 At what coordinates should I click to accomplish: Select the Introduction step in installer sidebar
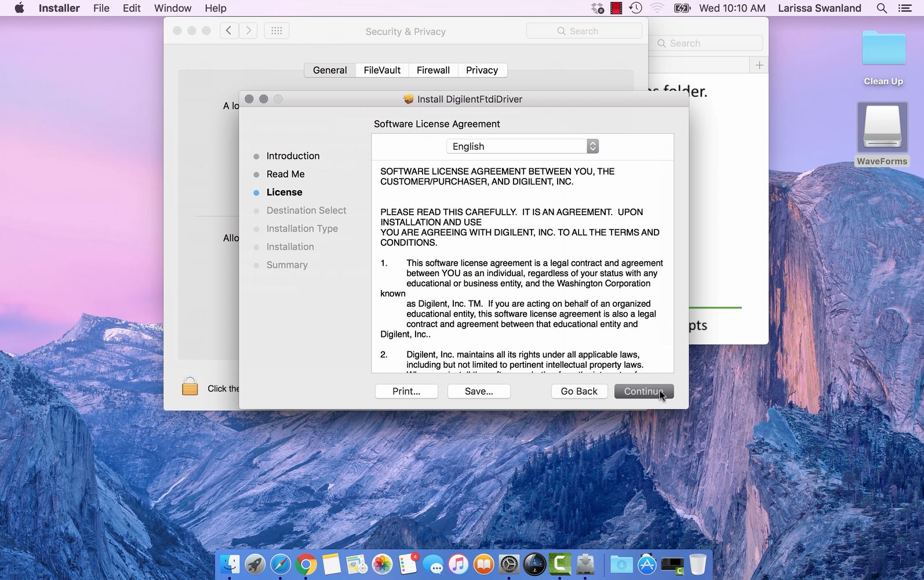(293, 156)
